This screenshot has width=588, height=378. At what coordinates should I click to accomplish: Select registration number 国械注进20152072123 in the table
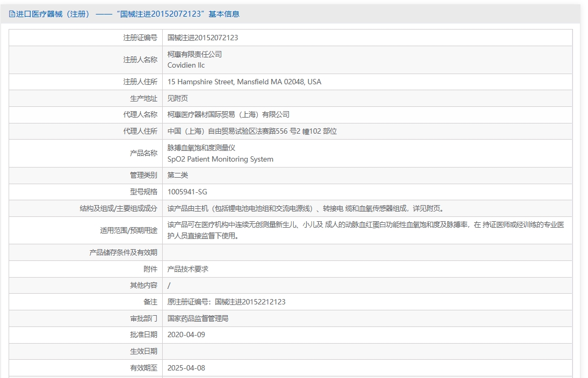coord(202,38)
